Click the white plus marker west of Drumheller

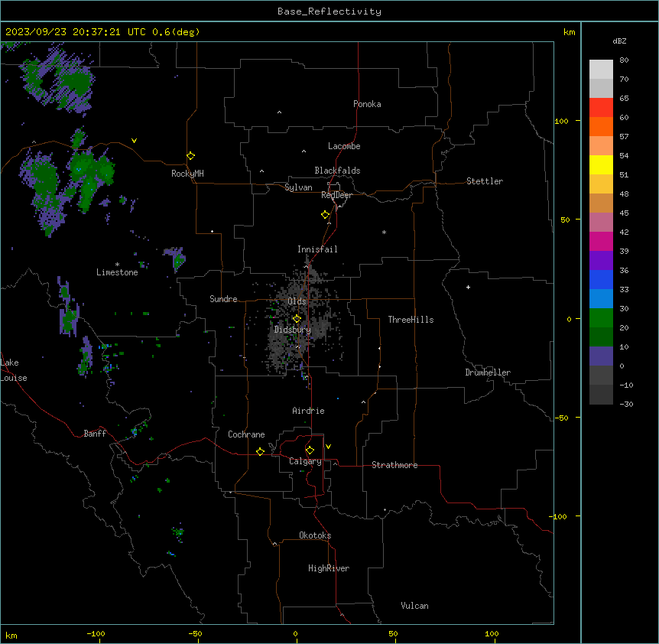[468, 287]
